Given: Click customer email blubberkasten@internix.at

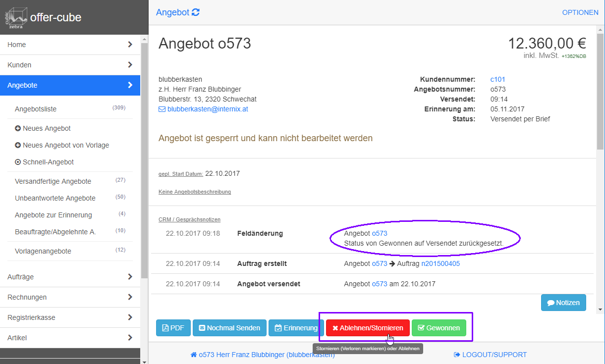Looking at the screenshot, I should tap(208, 109).
